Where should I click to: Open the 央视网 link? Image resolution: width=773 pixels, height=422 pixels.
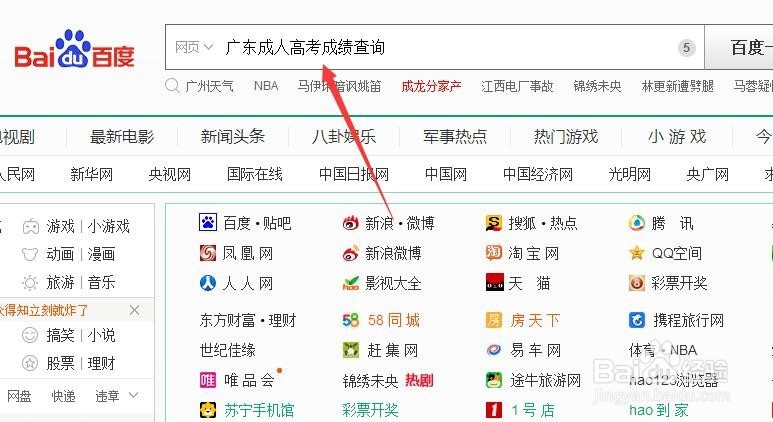click(170, 174)
